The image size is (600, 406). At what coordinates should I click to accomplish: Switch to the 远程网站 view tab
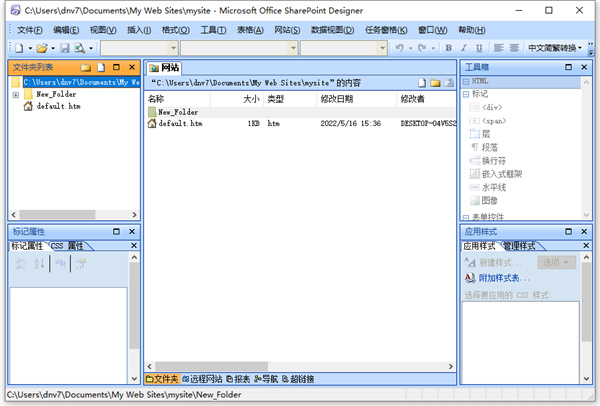coord(202,379)
